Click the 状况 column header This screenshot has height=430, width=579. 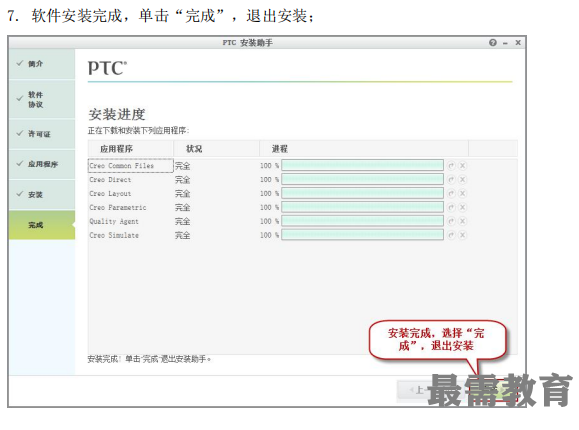(x=216, y=149)
